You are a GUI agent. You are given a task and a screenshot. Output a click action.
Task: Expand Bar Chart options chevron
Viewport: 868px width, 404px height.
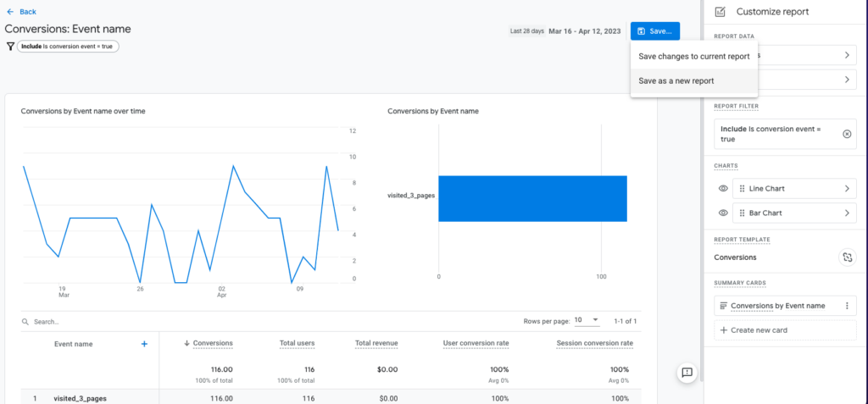tap(847, 213)
